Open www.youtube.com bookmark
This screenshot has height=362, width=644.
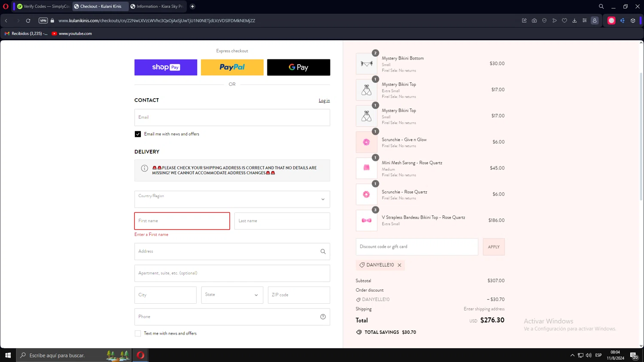pyautogui.click(x=72, y=33)
